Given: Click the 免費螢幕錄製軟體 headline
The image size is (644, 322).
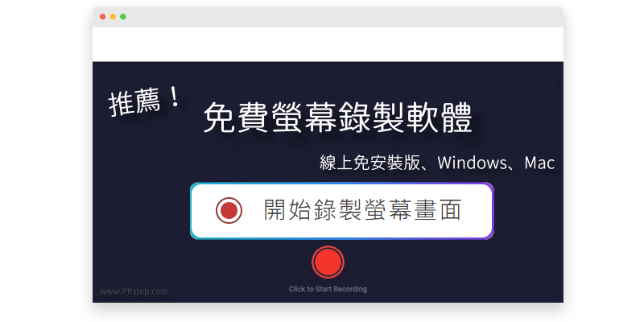Looking at the screenshot, I should [337, 118].
